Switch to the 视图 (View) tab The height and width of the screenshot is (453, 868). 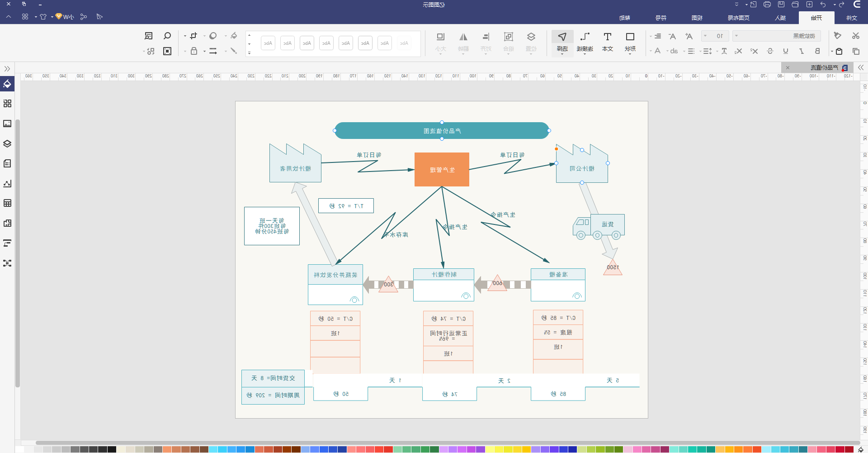click(x=697, y=18)
